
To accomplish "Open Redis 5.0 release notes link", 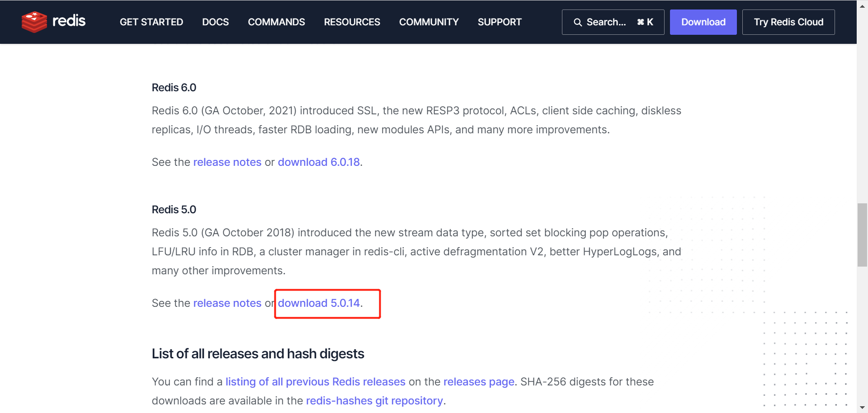I will [227, 303].
